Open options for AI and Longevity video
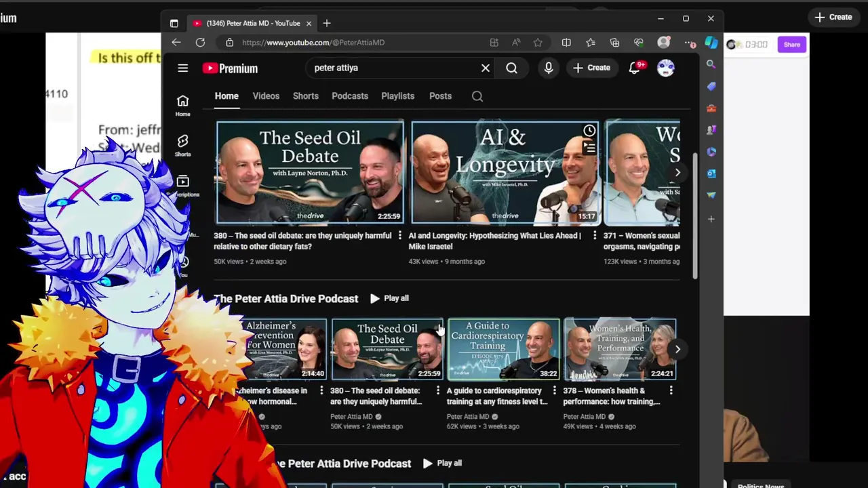Image resolution: width=868 pixels, height=488 pixels. click(x=595, y=236)
